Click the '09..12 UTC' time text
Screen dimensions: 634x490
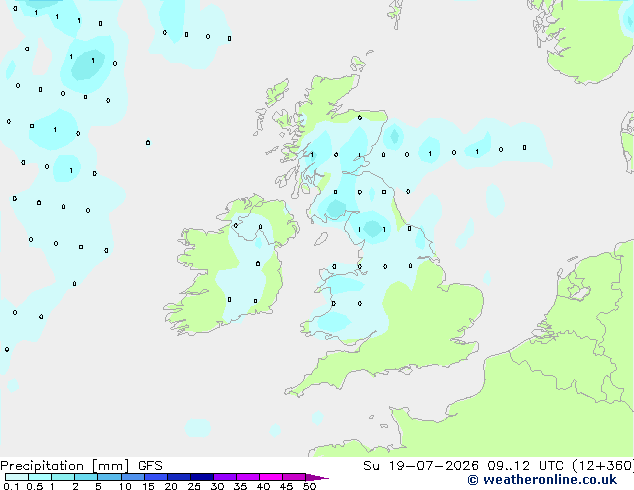tap(525, 466)
